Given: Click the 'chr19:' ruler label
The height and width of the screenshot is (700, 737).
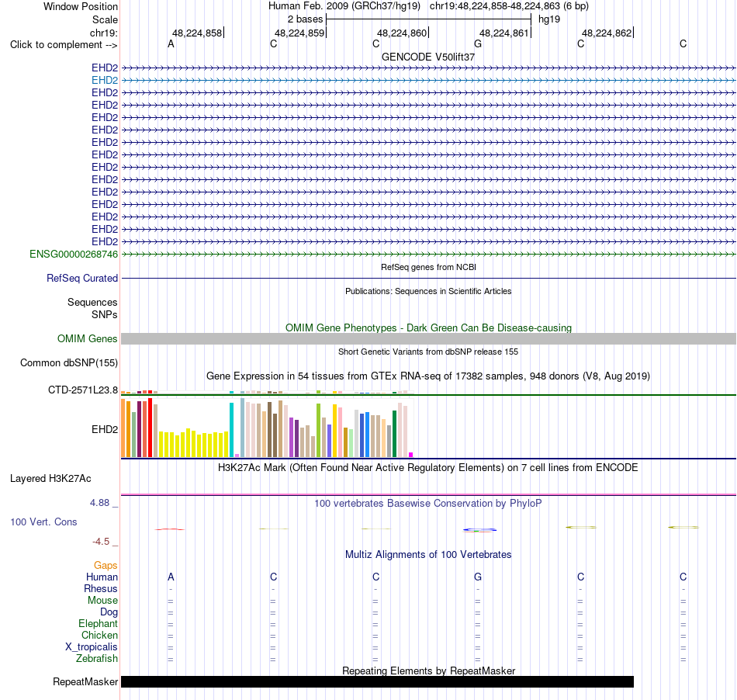Looking at the screenshot, I should pyautogui.click(x=104, y=33).
